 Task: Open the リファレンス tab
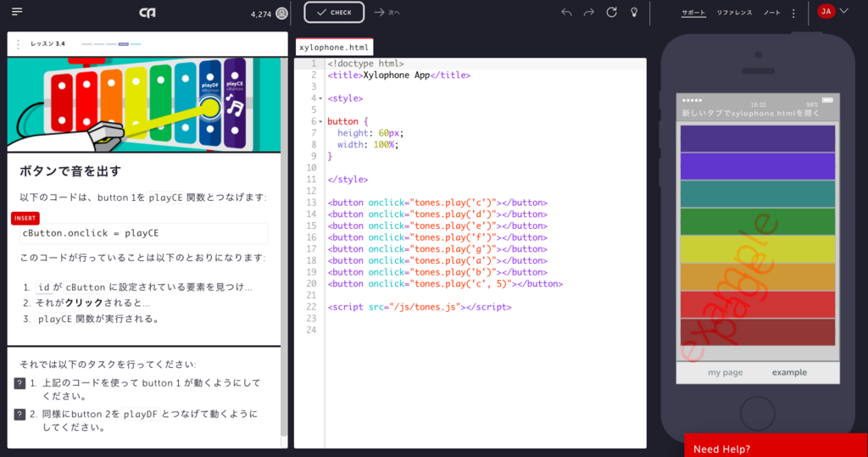(x=734, y=13)
